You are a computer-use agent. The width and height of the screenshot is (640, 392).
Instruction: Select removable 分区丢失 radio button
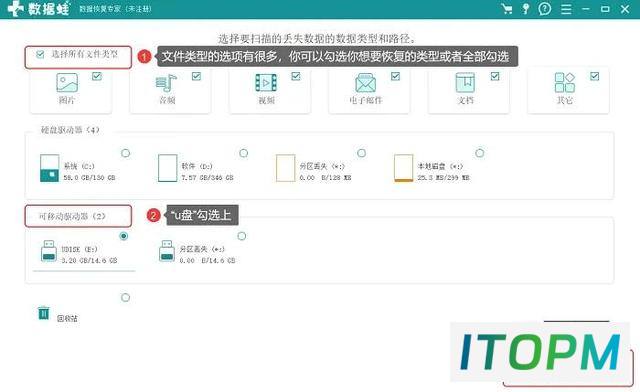(242, 236)
